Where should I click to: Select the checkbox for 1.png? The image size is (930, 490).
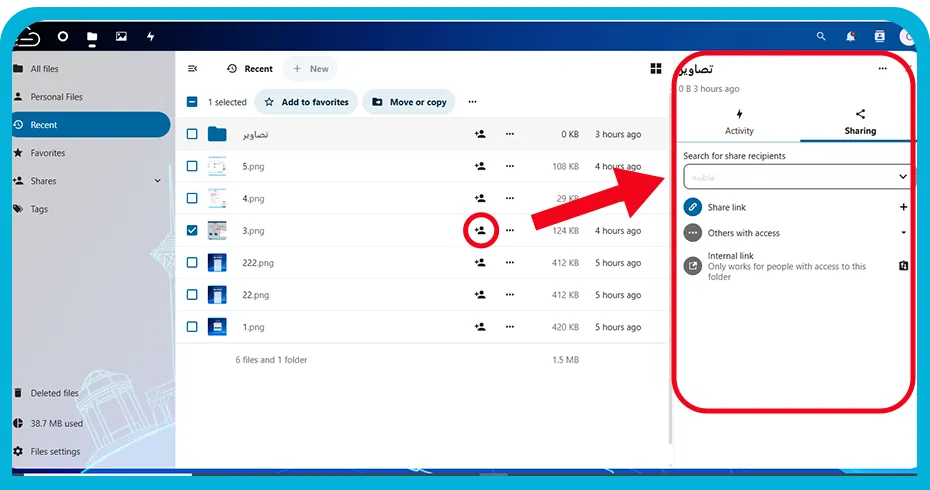(192, 326)
